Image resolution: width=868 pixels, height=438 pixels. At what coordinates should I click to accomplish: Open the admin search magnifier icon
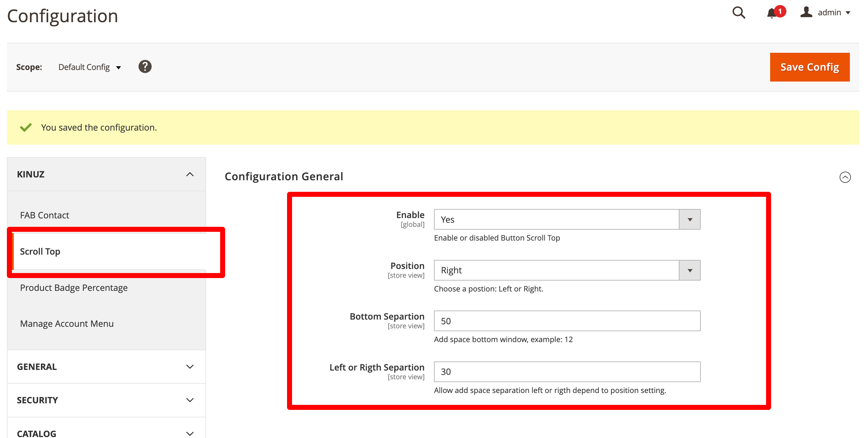[x=738, y=13]
